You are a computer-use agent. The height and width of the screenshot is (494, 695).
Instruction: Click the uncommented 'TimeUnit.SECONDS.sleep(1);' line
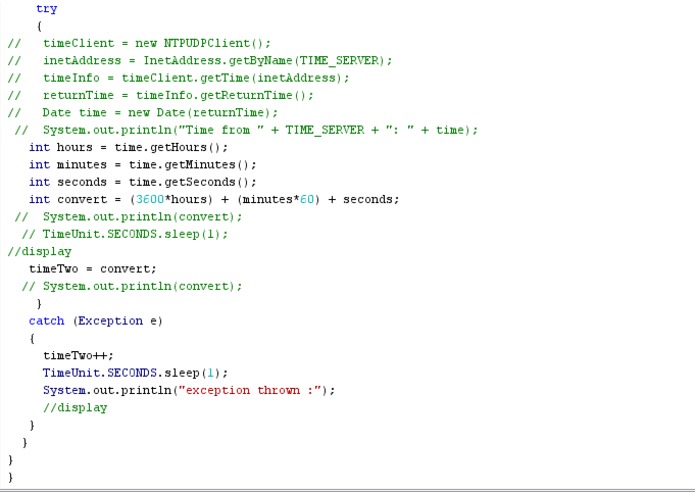tap(135, 373)
